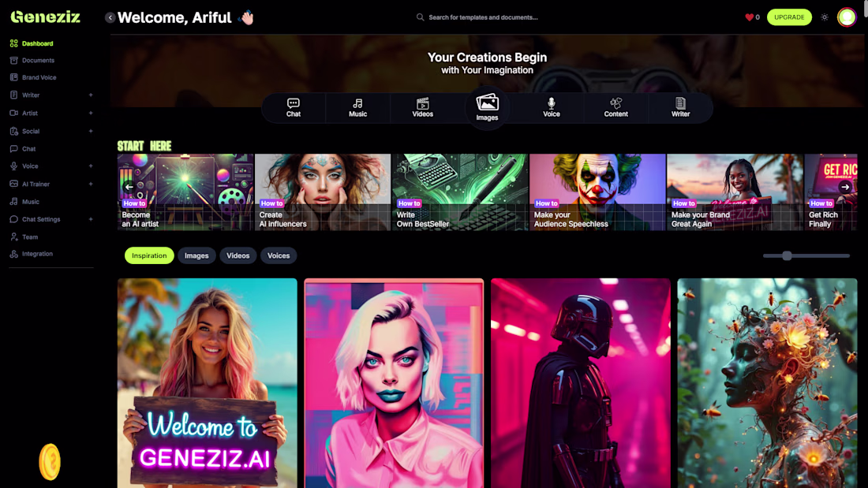Open the Videos creation tool
Screen dimensions: 868x488
coord(422,108)
